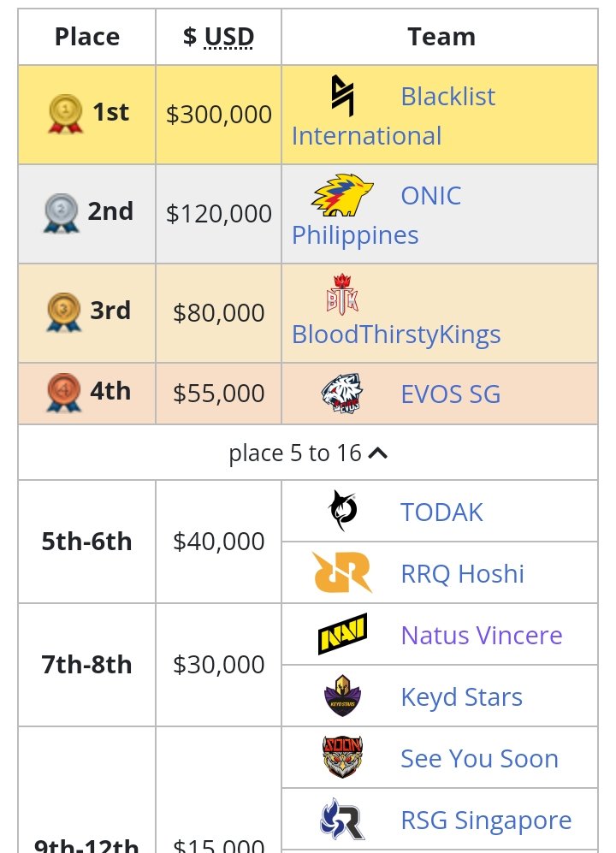Click the RSG Singapore logo
Image resolution: width=616 pixels, height=853 pixels.
(342, 820)
